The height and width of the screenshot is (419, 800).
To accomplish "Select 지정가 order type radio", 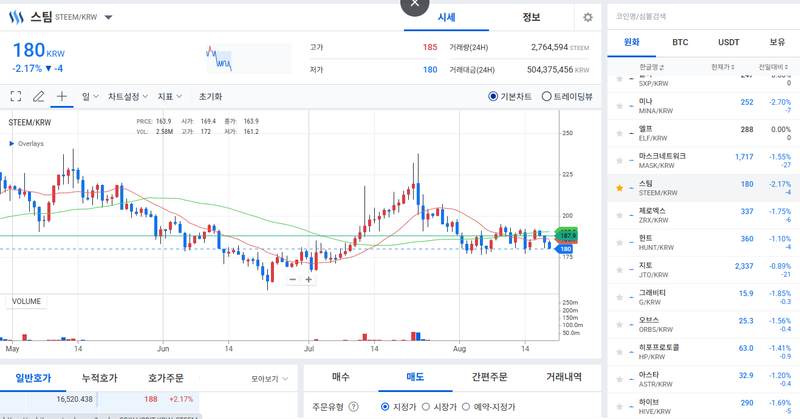I will (x=385, y=407).
